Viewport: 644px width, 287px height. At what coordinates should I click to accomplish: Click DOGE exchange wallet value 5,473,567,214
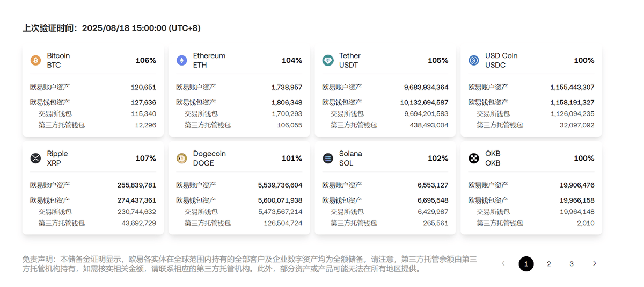coord(280,211)
